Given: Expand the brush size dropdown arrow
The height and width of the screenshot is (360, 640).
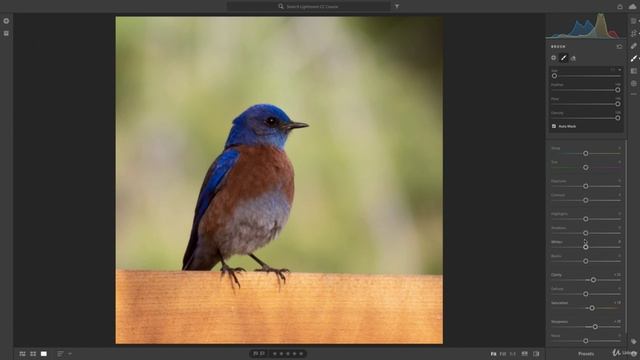Looking at the screenshot, I should point(620,70).
